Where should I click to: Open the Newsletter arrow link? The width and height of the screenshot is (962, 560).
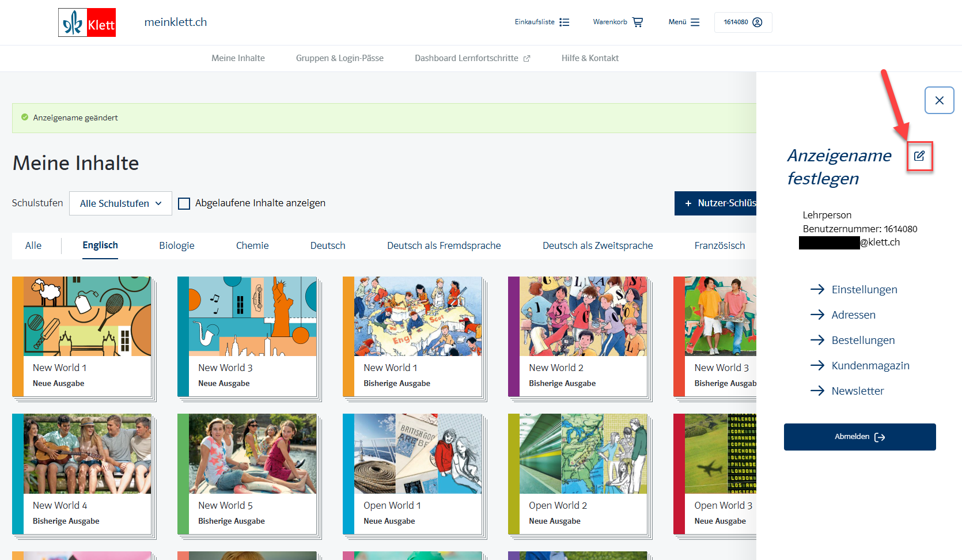857,391
